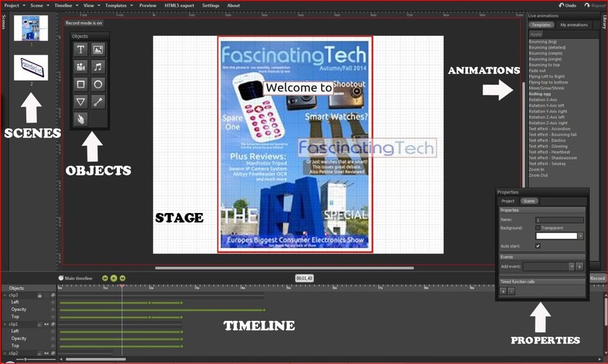Select the Circle shape tool
The width and height of the screenshot is (608, 364).
pyautogui.click(x=98, y=84)
